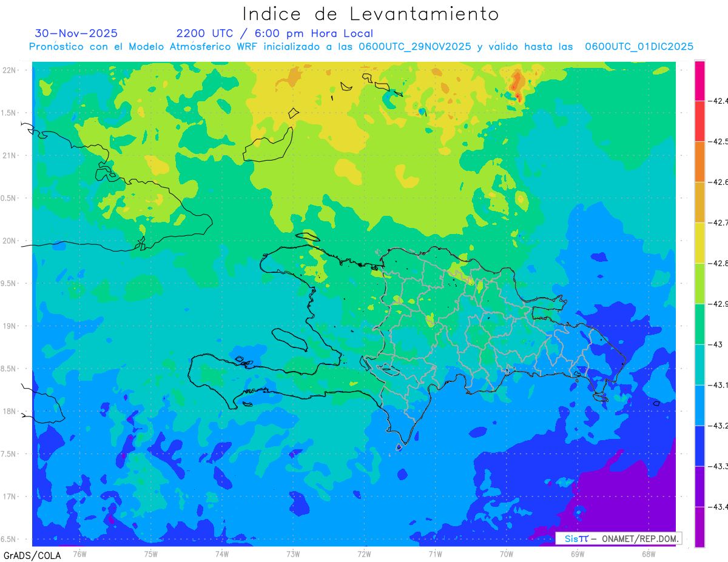Pick the red swatch between -42.4 and -42.5
The image size is (728, 562).
699,121
